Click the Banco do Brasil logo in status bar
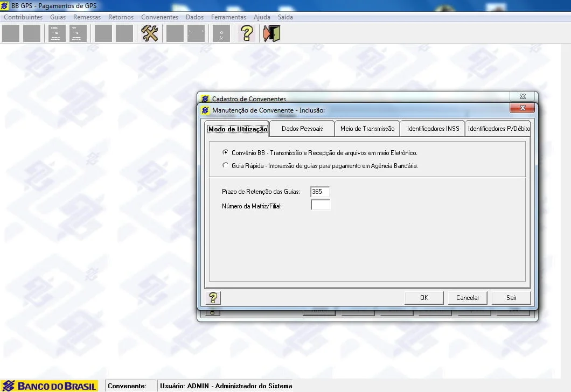The width and height of the screenshot is (571, 392). coord(49,386)
